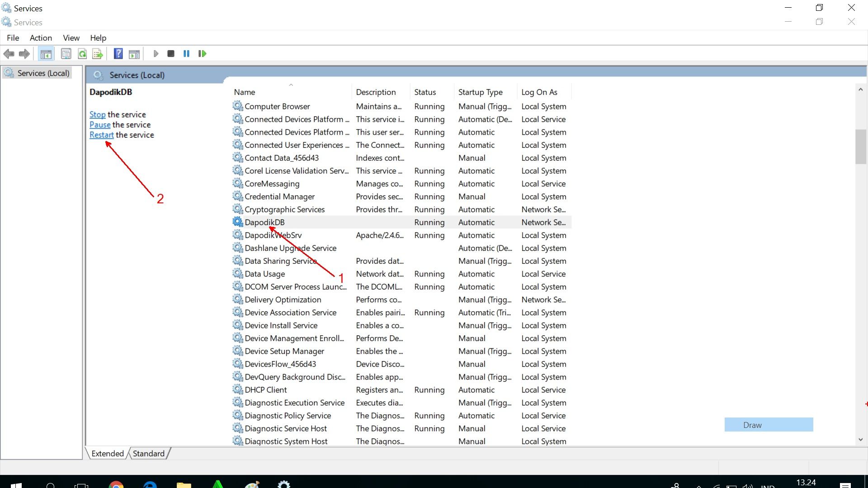Click gear icon next to DapodikWebSrv
The image size is (868, 488).
tap(238, 235)
